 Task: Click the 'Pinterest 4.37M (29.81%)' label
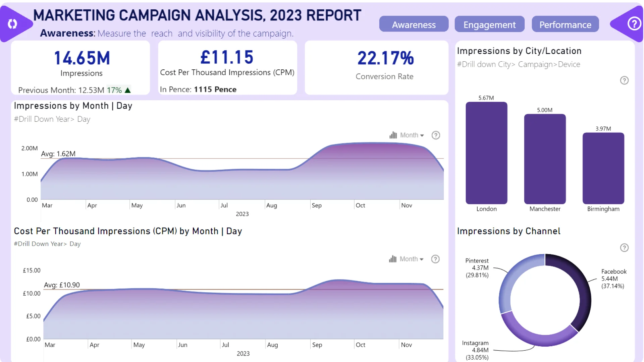click(x=477, y=268)
